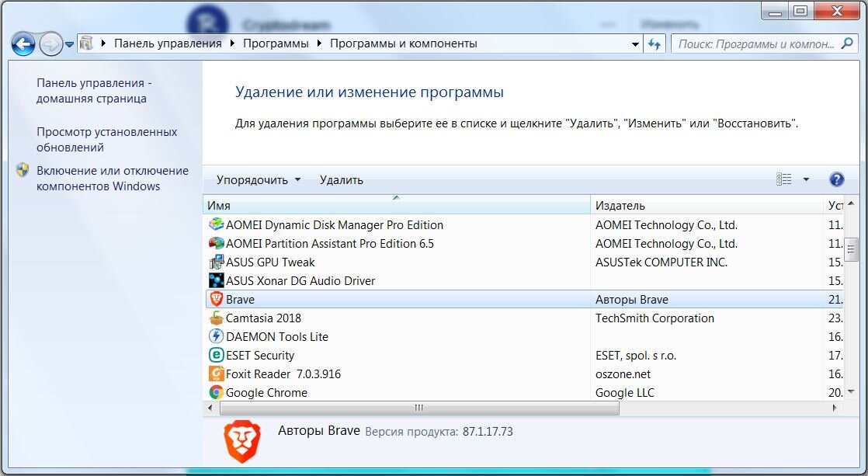Image resolution: width=868 pixels, height=476 pixels.
Task: Open Просмотр установленных обновлений link
Action: coord(107,140)
